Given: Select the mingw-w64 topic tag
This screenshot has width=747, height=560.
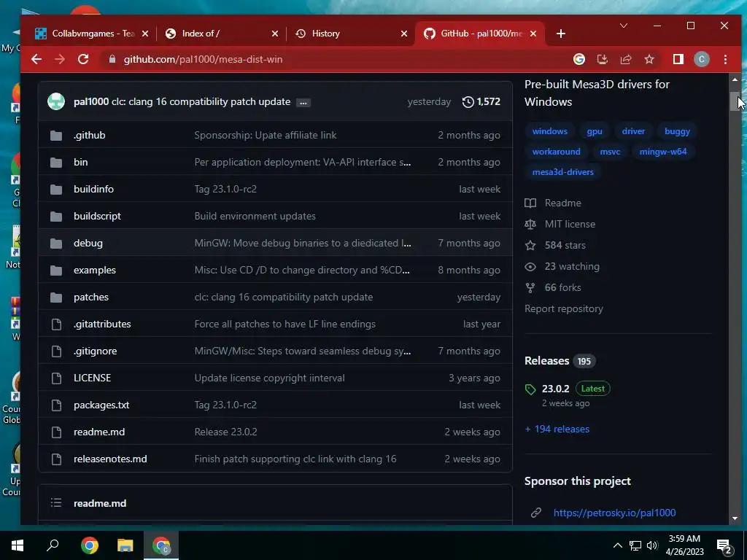Looking at the screenshot, I should click(x=662, y=152).
